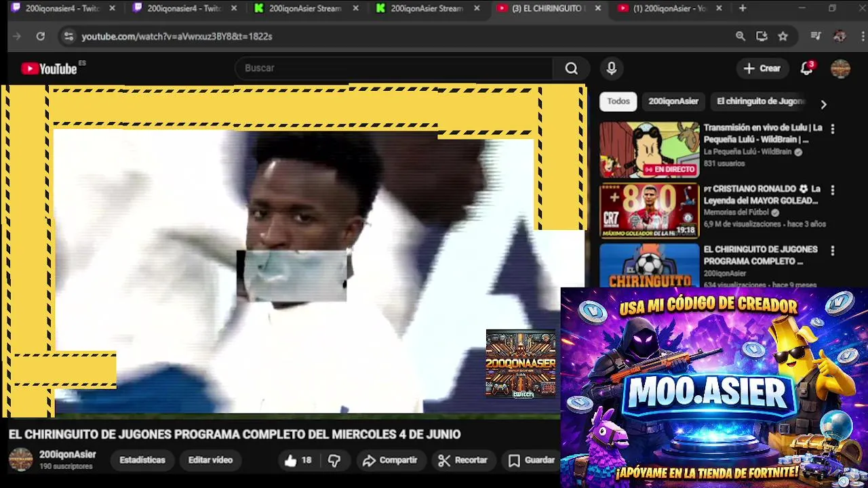Select the 200iqonAsier filter chip
This screenshot has width=868, height=488.
click(x=673, y=102)
